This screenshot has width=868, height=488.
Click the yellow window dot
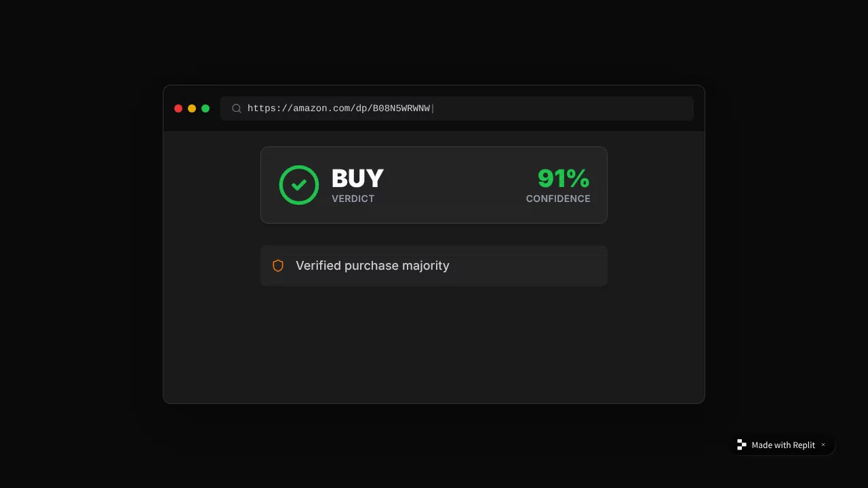click(192, 108)
